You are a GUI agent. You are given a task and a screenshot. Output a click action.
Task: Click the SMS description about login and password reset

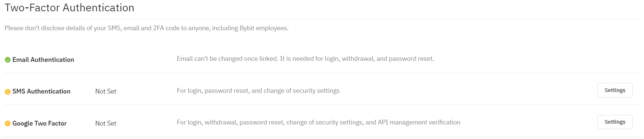tap(258, 91)
